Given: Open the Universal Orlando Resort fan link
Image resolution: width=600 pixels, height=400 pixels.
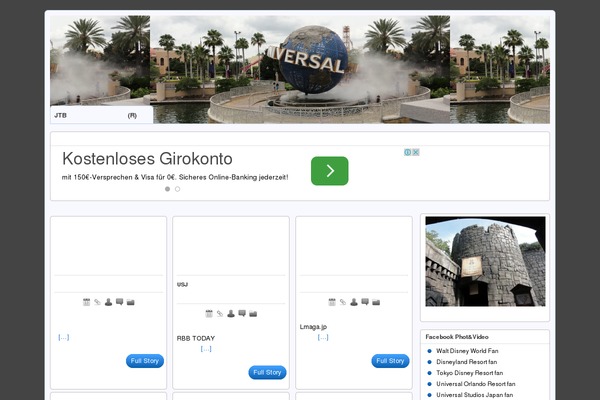Looking at the screenshot, I should click(476, 384).
